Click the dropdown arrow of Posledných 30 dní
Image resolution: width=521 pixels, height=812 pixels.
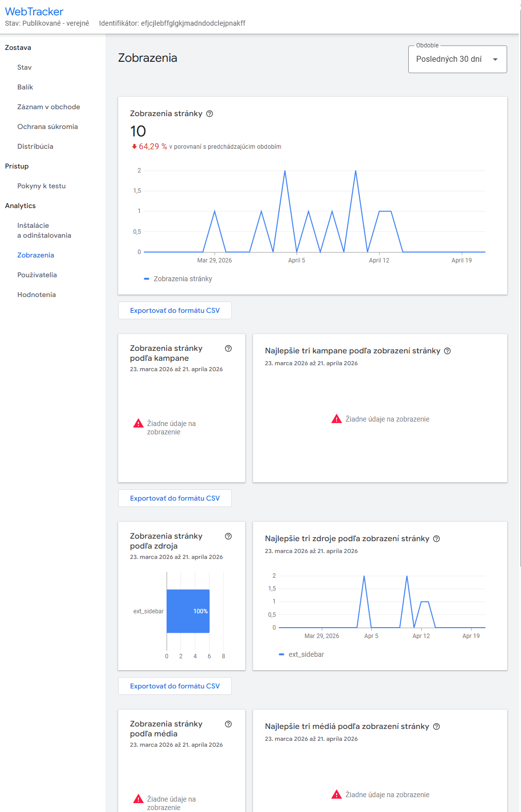[495, 59]
